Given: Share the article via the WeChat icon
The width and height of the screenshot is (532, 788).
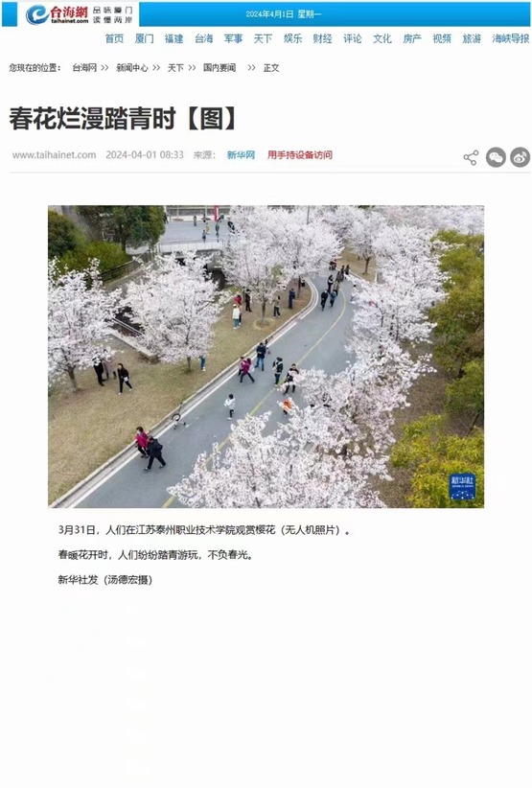Looking at the screenshot, I should pyautogui.click(x=496, y=158).
